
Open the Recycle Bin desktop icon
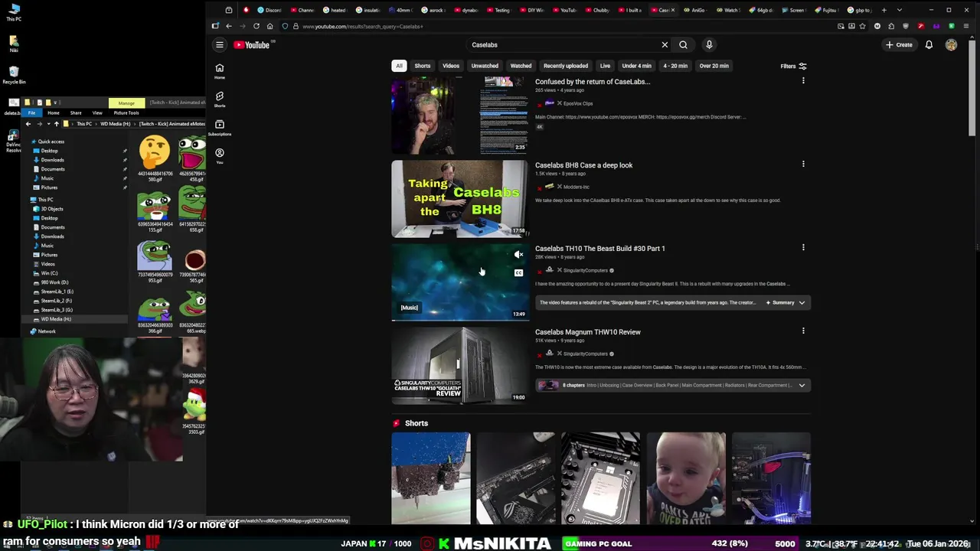(14, 74)
